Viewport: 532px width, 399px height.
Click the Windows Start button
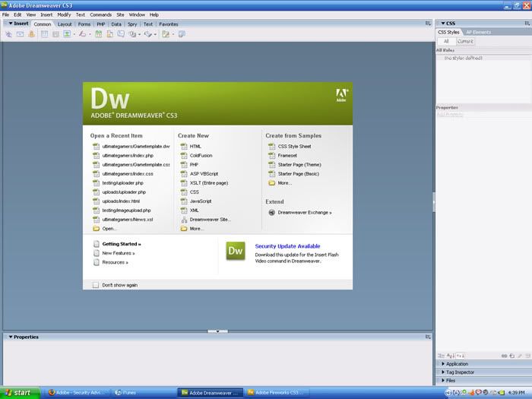coord(20,393)
